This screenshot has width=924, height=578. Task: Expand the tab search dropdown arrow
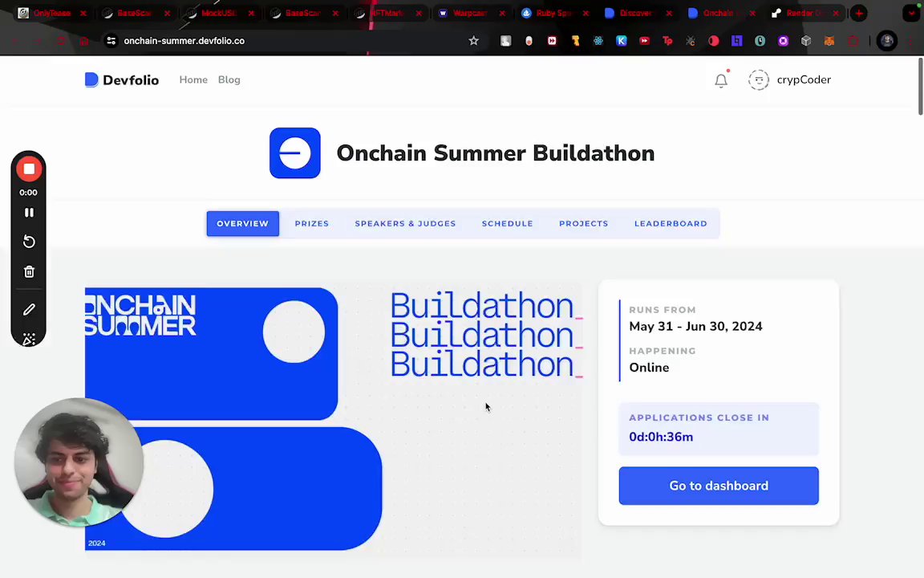[912, 13]
